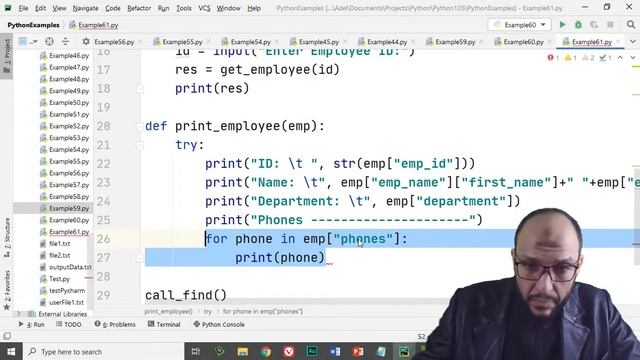Screen dimensions: 640x360
Task: Open the Refactor menu
Action: [139, 8]
